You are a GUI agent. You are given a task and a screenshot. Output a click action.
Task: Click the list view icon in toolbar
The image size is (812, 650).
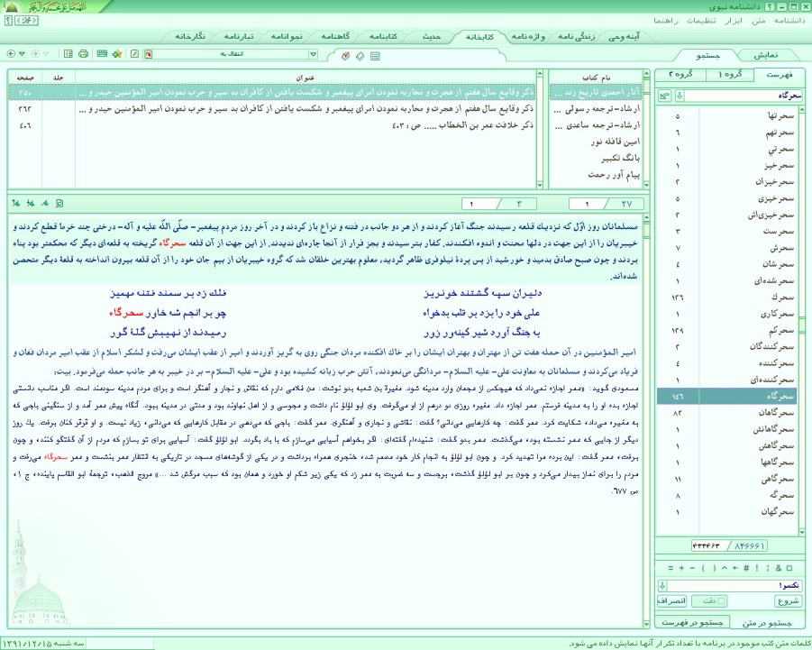coord(376,56)
